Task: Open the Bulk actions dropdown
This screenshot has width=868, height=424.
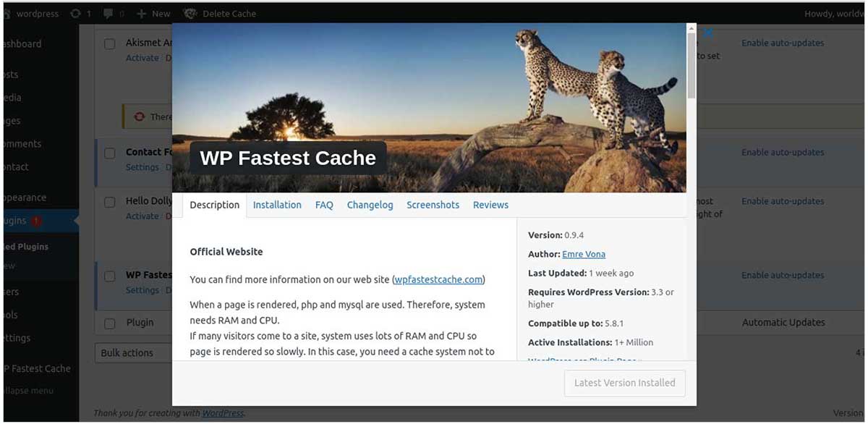Action: coord(134,353)
